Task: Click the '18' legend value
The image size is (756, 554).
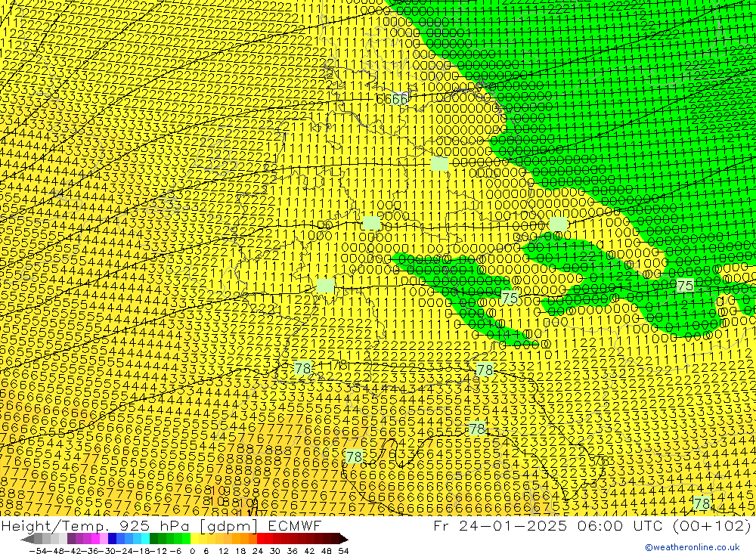Action: click(x=240, y=551)
